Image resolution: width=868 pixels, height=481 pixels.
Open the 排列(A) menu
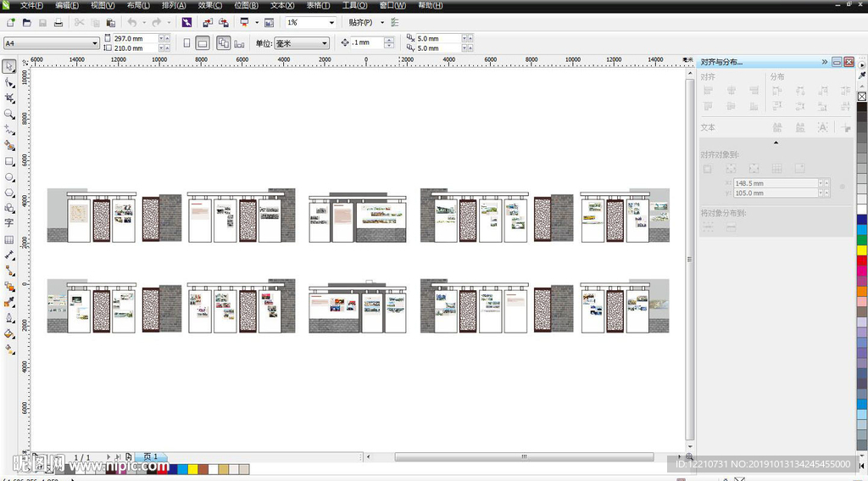click(x=174, y=5)
